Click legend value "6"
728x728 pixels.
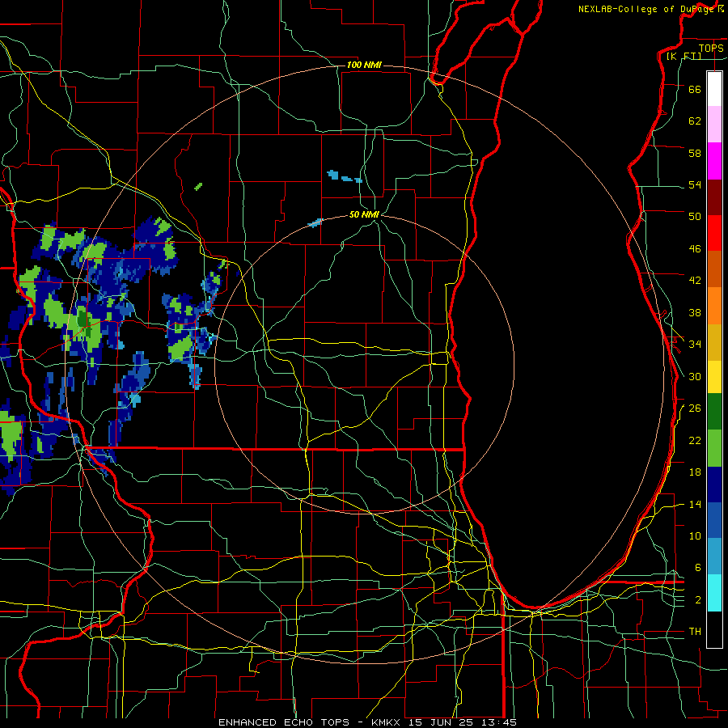point(698,568)
